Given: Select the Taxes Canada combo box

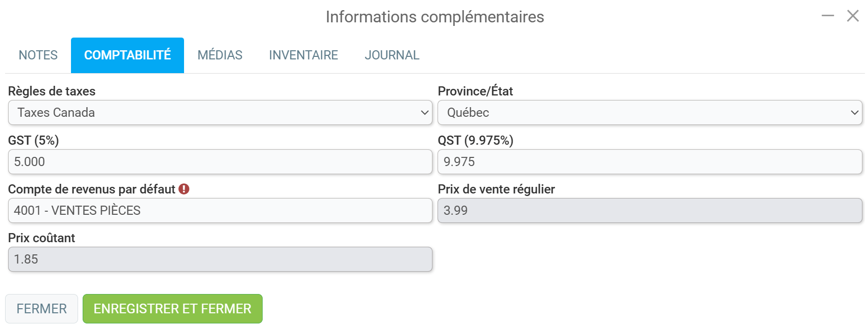Looking at the screenshot, I should coord(220,113).
